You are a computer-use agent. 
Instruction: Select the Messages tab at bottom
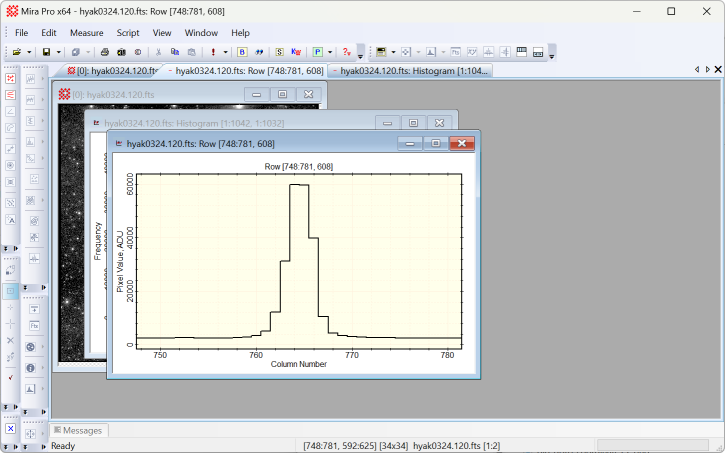point(82,430)
